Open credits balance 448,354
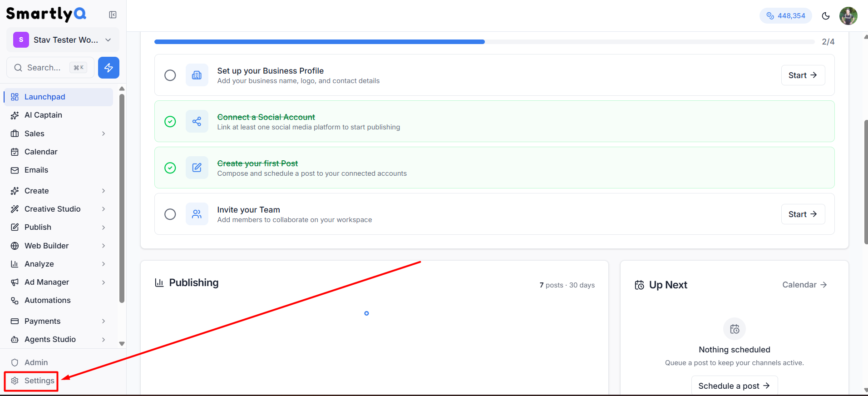The width and height of the screenshot is (868, 396). tap(786, 16)
